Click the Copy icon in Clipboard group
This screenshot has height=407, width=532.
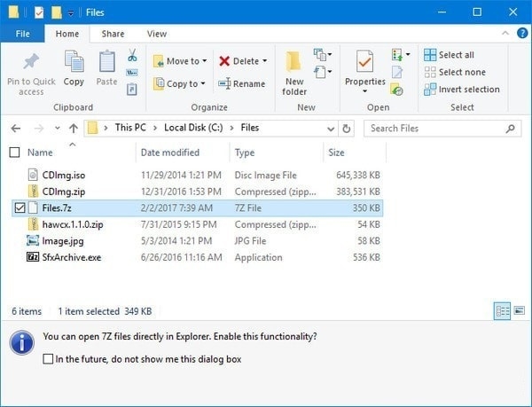pos(74,61)
